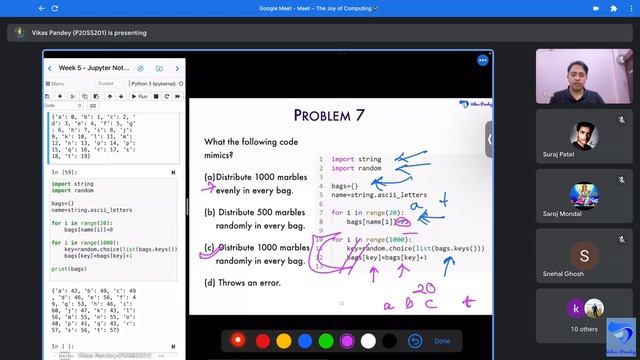Open the 10 others participants tile

pos(584,316)
